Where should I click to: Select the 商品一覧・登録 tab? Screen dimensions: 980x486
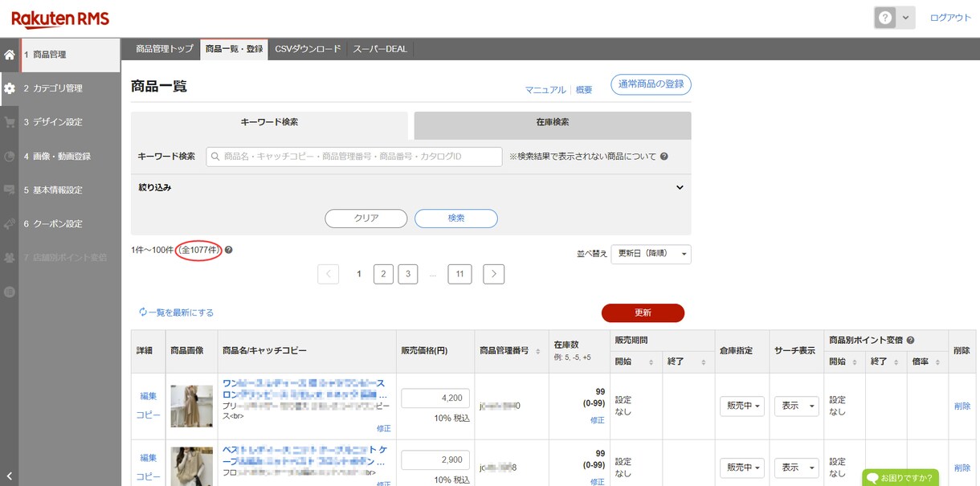234,49
